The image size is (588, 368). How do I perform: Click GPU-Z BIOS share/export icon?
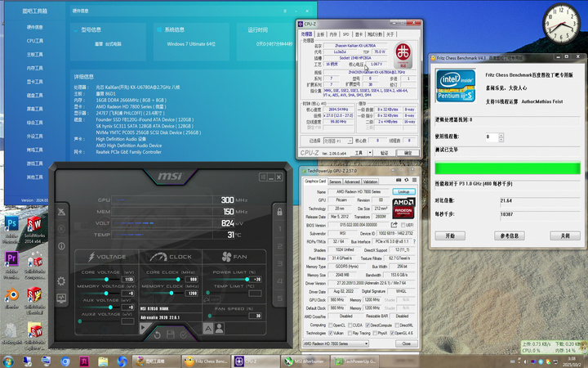394,225
